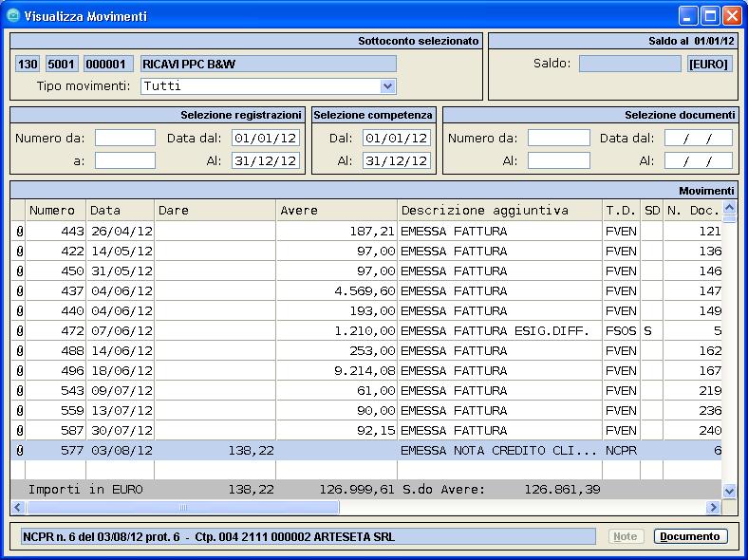Click the attachment icon on row 437
Viewport: 748px width, 560px height.
point(20,291)
